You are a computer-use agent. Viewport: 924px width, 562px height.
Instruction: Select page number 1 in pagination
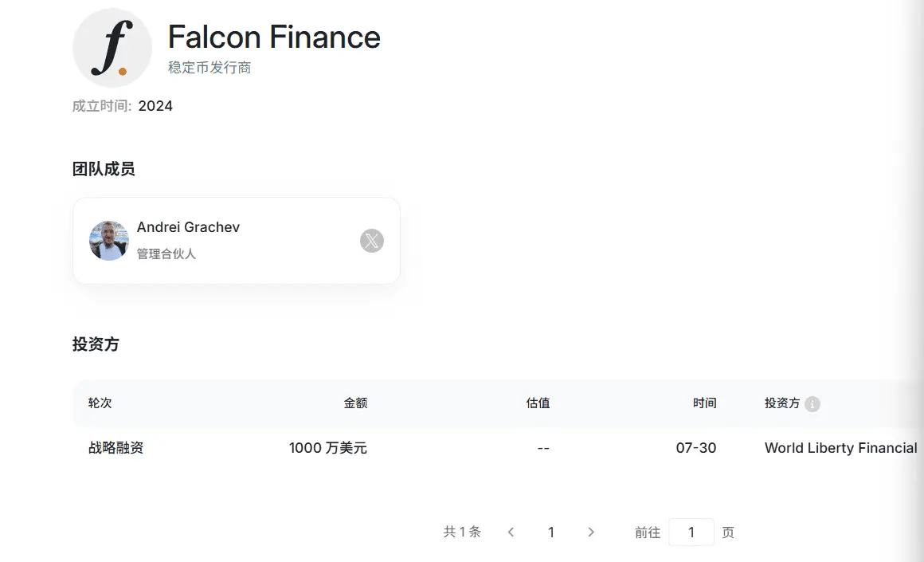(551, 532)
